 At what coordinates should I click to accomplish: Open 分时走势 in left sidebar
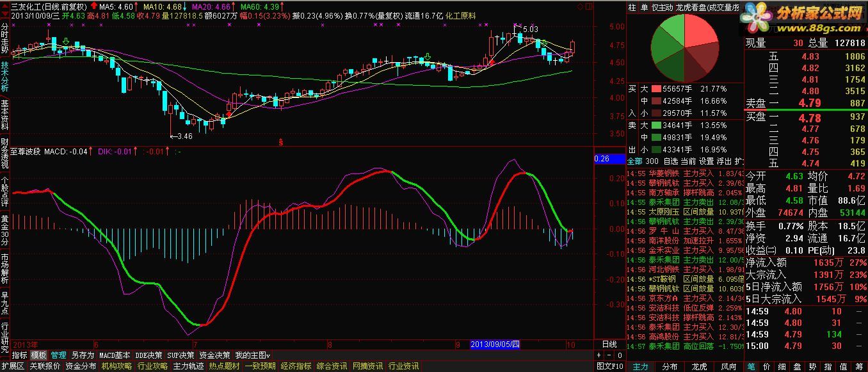click(4, 38)
